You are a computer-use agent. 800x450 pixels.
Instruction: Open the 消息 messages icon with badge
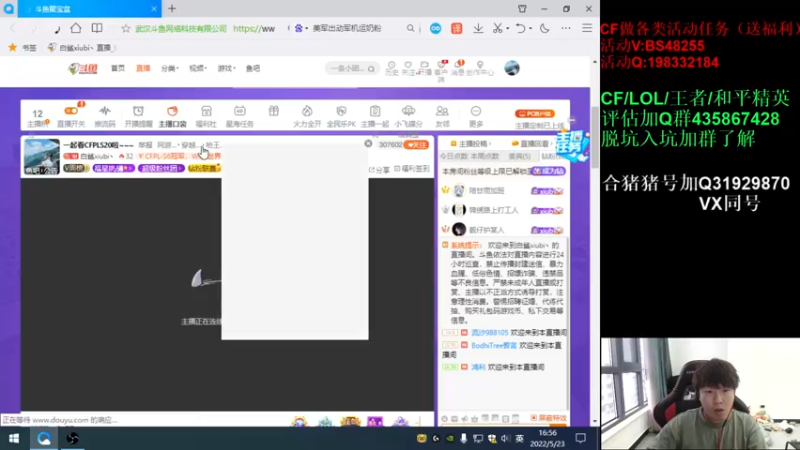tap(458, 68)
